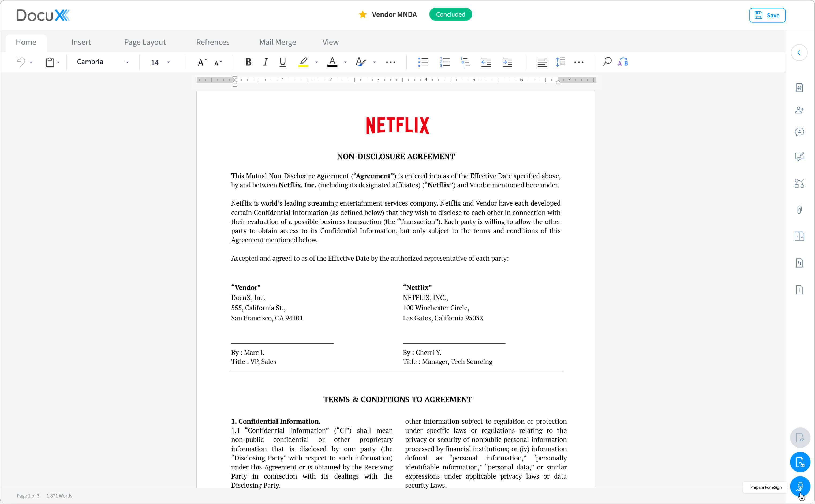Click the justify alignment icon

[x=542, y=62]
